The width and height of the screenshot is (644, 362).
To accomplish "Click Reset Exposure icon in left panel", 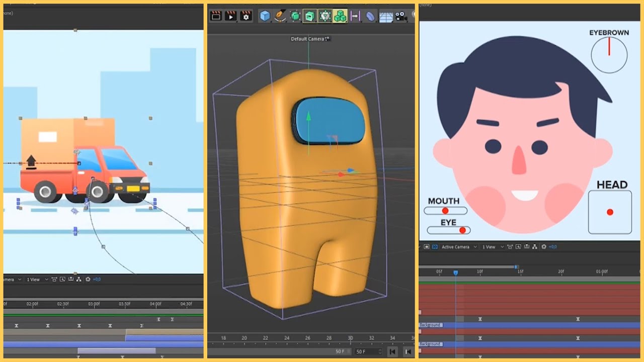I will pos(88,279).
